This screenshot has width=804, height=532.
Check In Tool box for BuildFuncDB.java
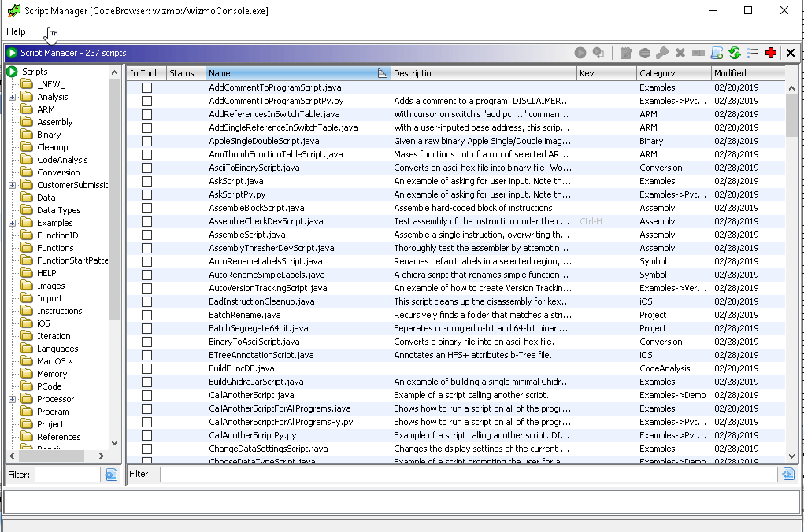coord(146,368)
